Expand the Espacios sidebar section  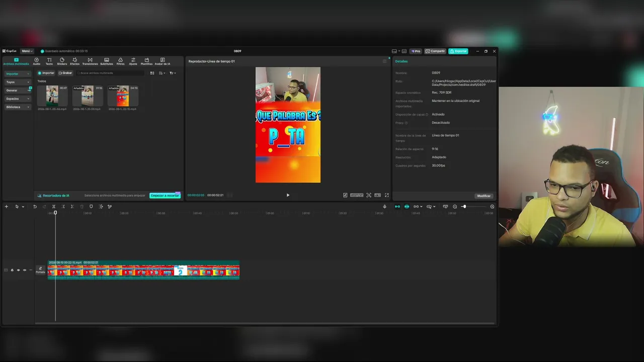(x=18, y=99)
